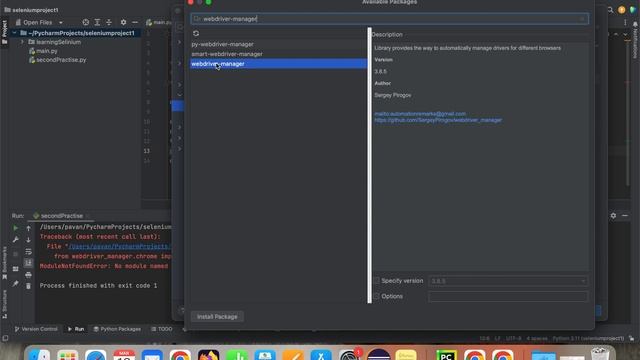Click the Clear All trash icon in Run console
The image size is (640, 360).
click(x=28, y=286)
